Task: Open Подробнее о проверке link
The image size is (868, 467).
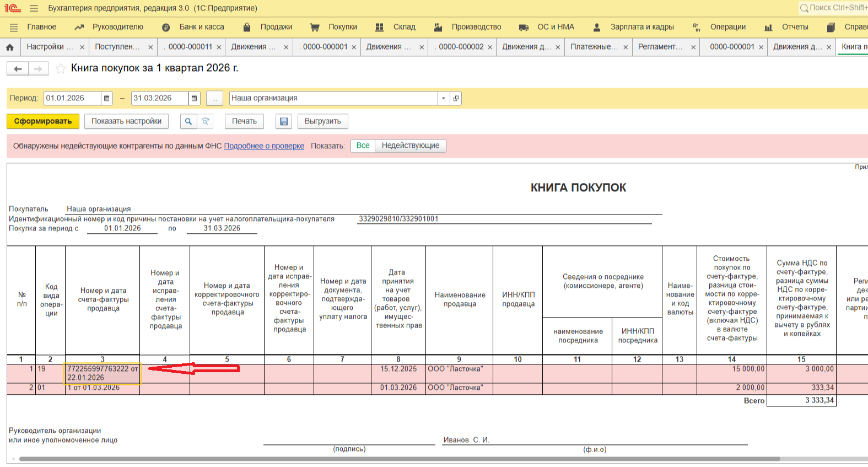Action: (x=264, y=146)
